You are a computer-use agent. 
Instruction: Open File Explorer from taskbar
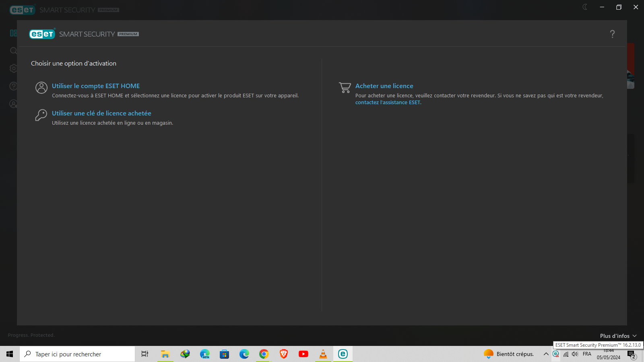pos(165,354)
